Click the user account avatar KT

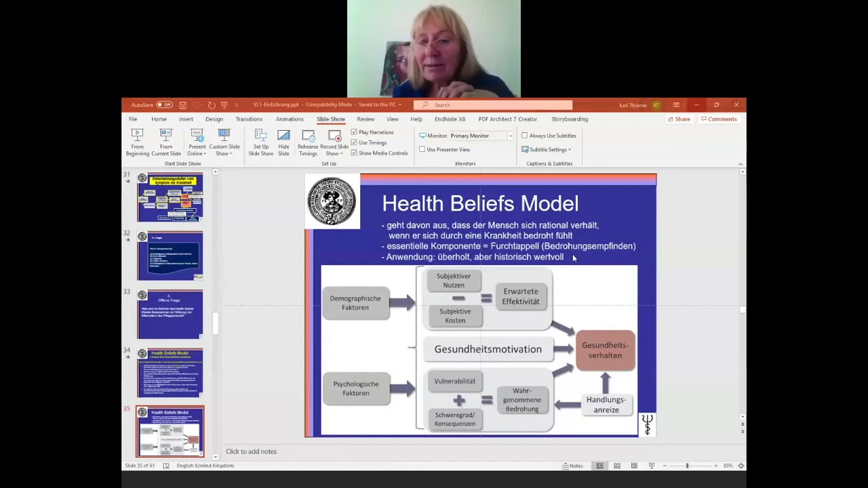(x=656, y=105)
